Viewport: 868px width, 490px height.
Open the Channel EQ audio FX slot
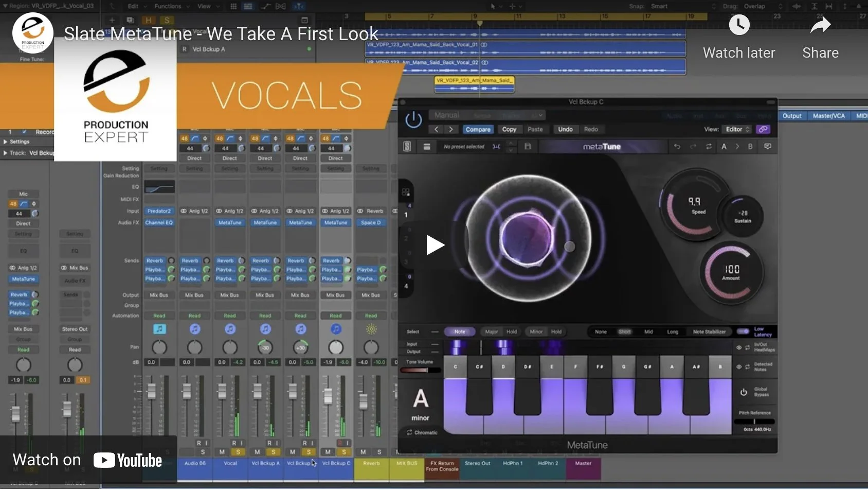click(x=159, y=223)
